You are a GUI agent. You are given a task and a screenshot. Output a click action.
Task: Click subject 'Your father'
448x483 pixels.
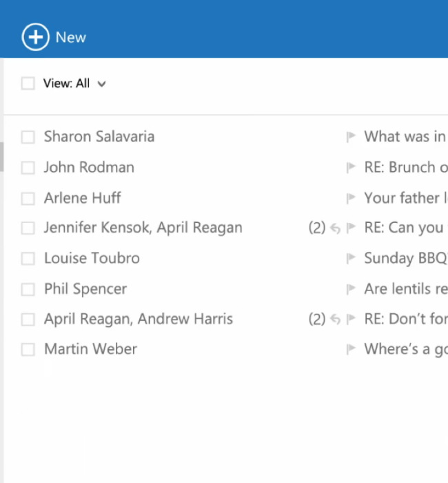(x=402, y=198)
